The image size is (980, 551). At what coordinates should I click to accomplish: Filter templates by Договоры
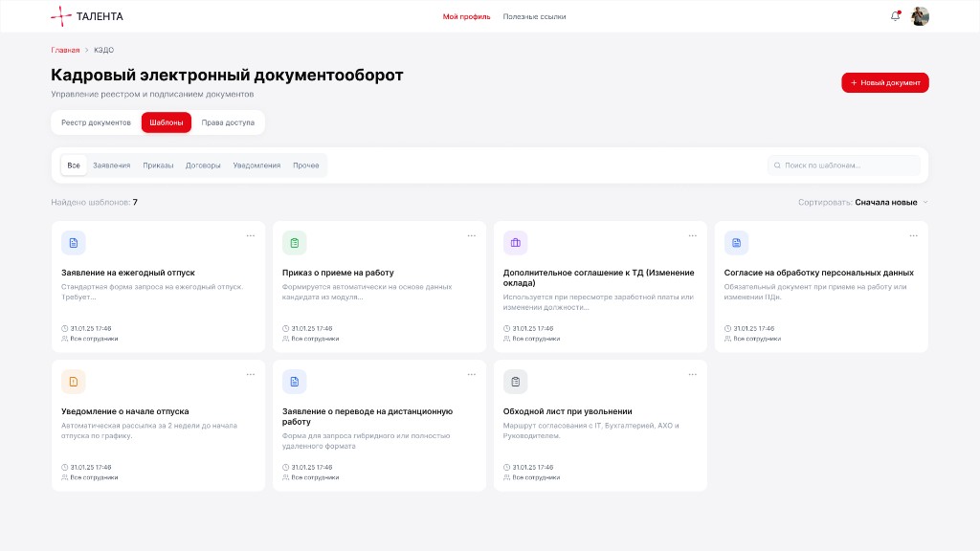point(203,165)
